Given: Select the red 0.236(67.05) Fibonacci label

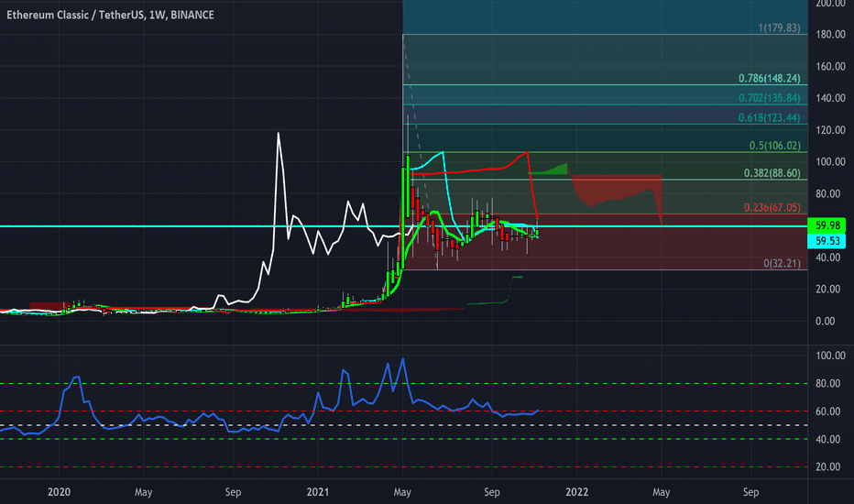Looking at the screenshot, I should pyautogui.click(x=772, y=208).
